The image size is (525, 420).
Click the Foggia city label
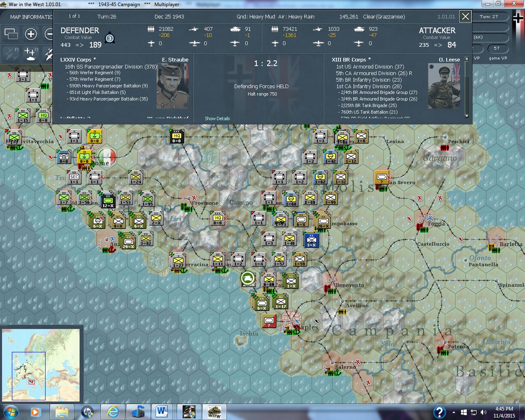tap(436, 224)
